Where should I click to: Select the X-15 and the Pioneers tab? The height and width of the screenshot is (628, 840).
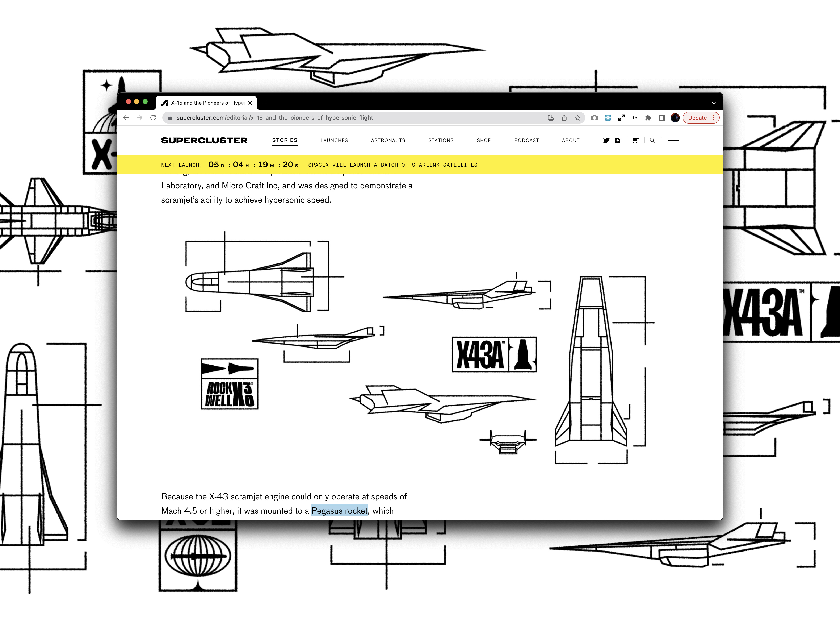click(x=207, y=103)
